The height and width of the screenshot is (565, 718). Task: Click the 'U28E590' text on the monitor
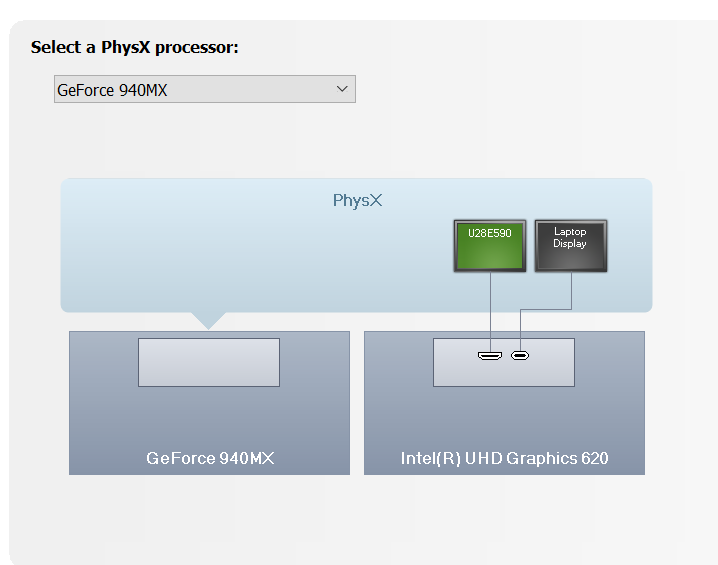489,233
